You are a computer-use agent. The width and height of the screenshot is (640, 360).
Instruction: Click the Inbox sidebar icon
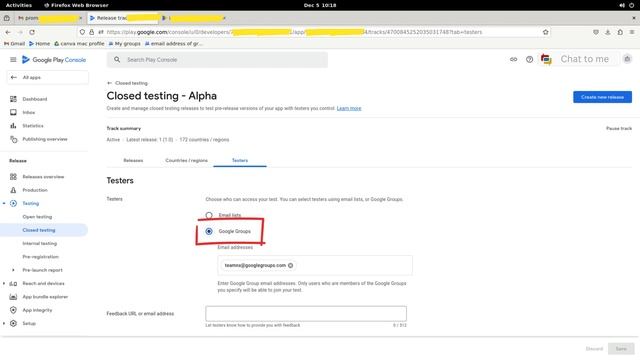(x=13, y=112)
